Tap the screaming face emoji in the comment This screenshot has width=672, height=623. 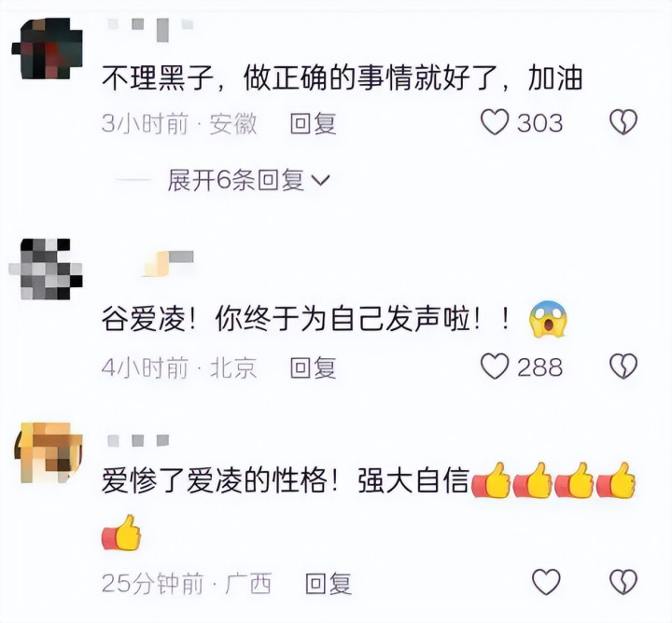click(x=548, y=319)
